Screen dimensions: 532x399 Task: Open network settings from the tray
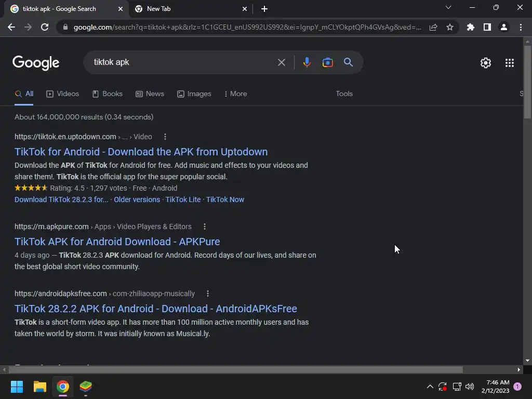(457, 387)
